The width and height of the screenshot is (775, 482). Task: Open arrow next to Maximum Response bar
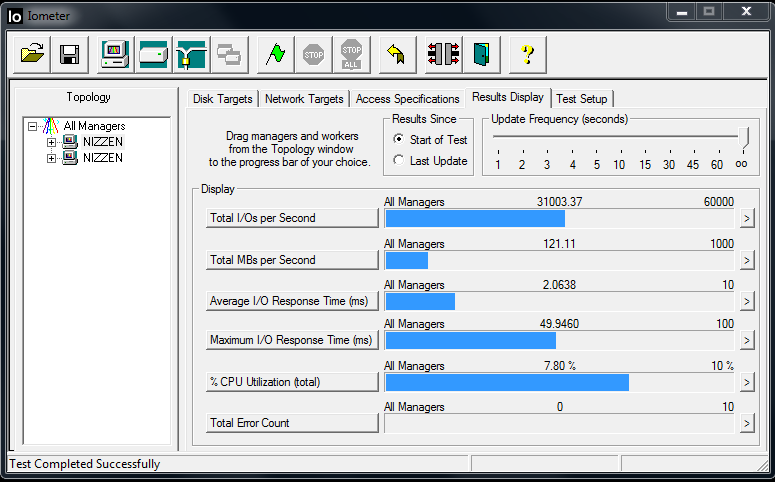pyautogui.click(x=747, y=340)
